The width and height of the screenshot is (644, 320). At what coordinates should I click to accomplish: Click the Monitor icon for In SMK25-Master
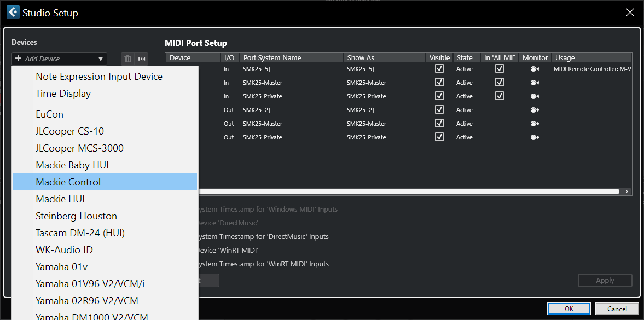tap(535, 83)
